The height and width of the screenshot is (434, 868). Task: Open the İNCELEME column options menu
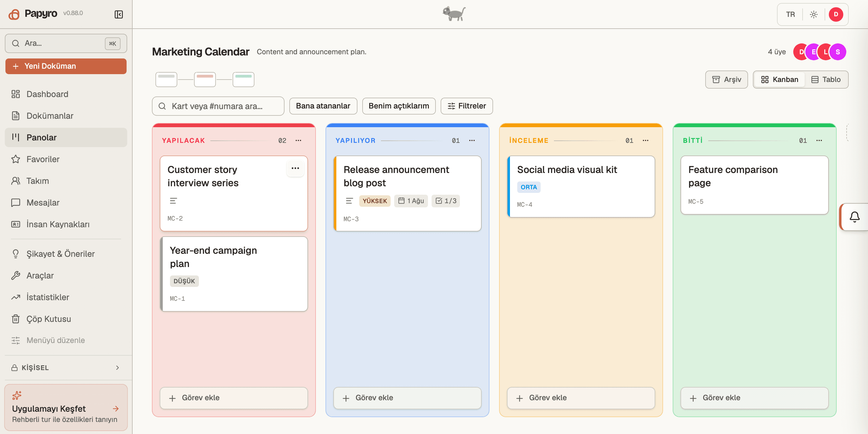coord(645,140)
